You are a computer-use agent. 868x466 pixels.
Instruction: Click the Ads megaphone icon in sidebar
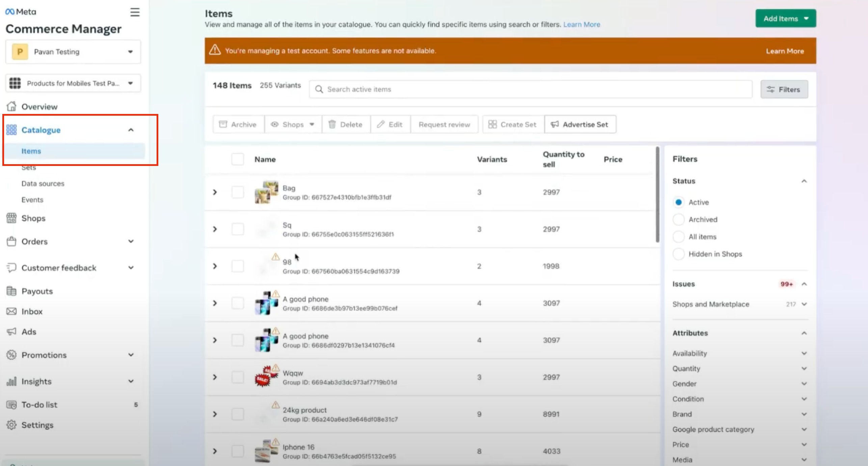(x=11, y=331)
